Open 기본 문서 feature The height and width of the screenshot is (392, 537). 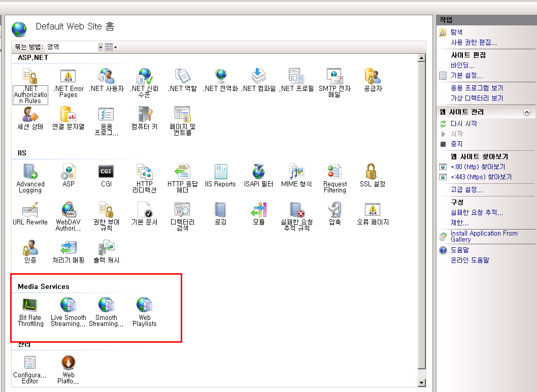[144, 213]
